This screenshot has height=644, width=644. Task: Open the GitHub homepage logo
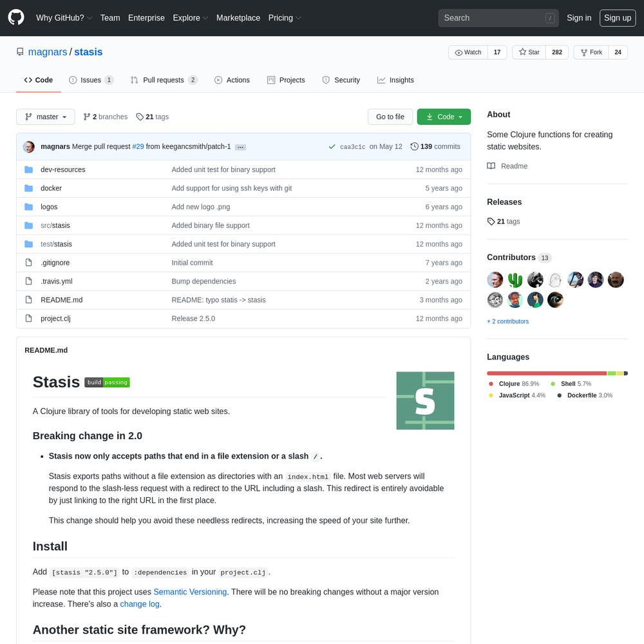point(16,17)
